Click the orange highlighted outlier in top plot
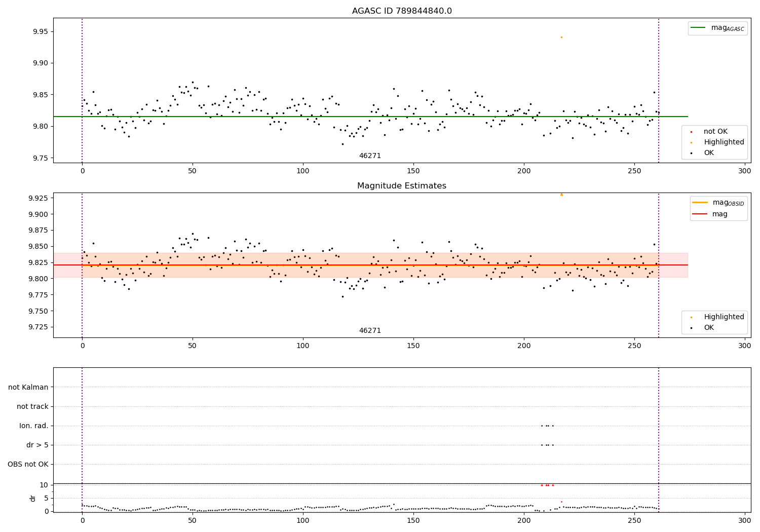Image resolution: width=760 pixels, height=532 pixels. tap(561, 37)
